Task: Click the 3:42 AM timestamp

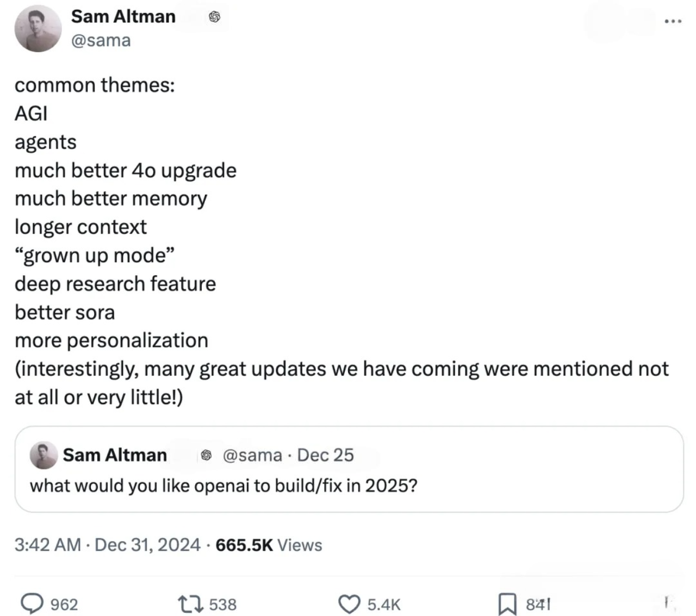Action: coord(48,545)
